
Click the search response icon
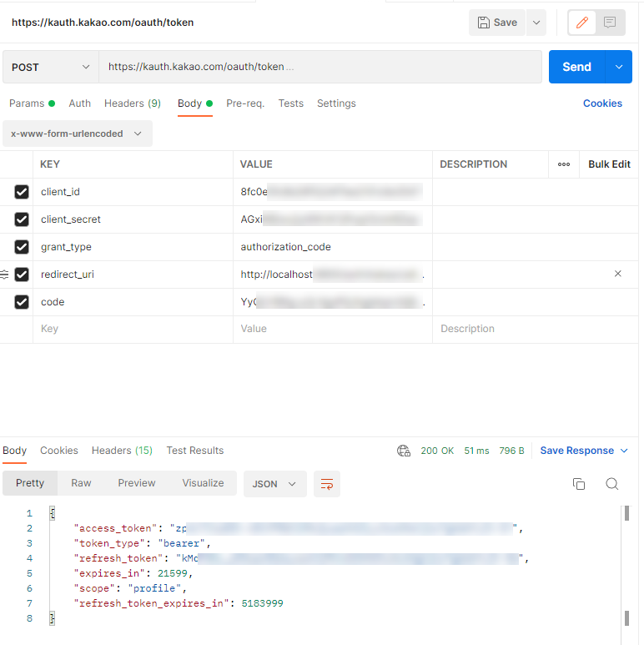pyautogui.click(x=612, y=484)
